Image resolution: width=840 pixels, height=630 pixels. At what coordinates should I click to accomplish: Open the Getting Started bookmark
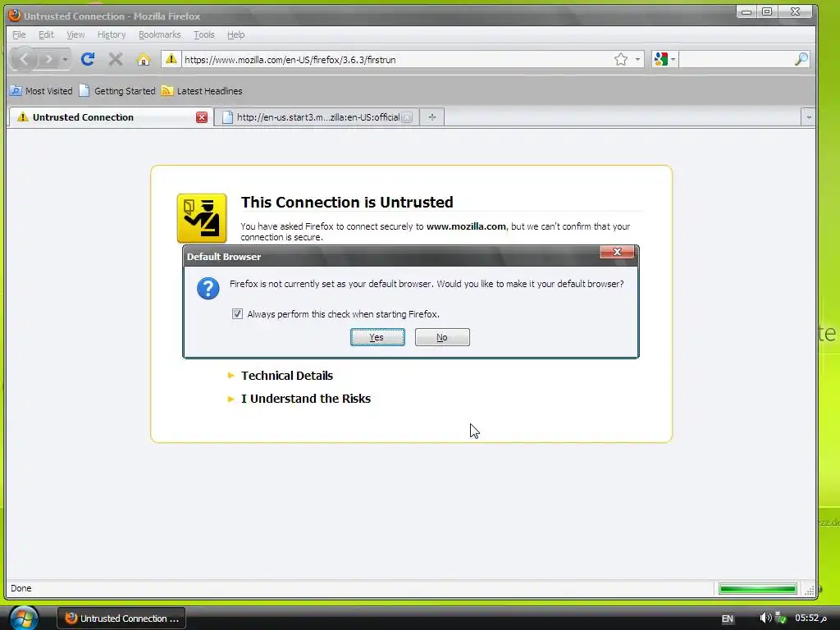click(x=117, y=91)
